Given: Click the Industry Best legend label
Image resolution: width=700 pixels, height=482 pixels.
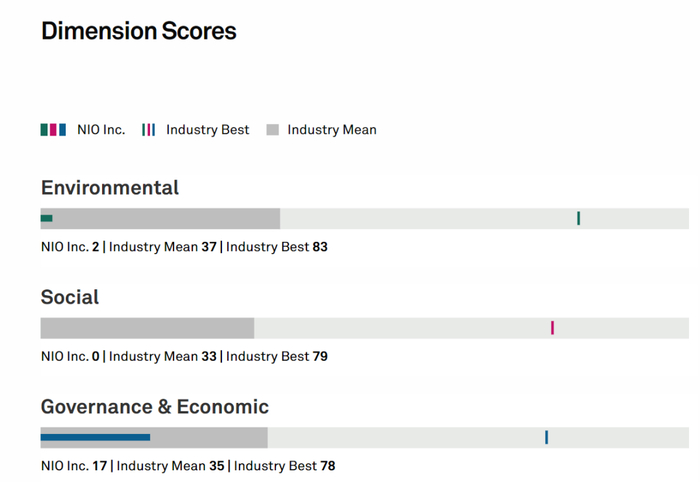Looking at the screenshot, I should (208, 130).
